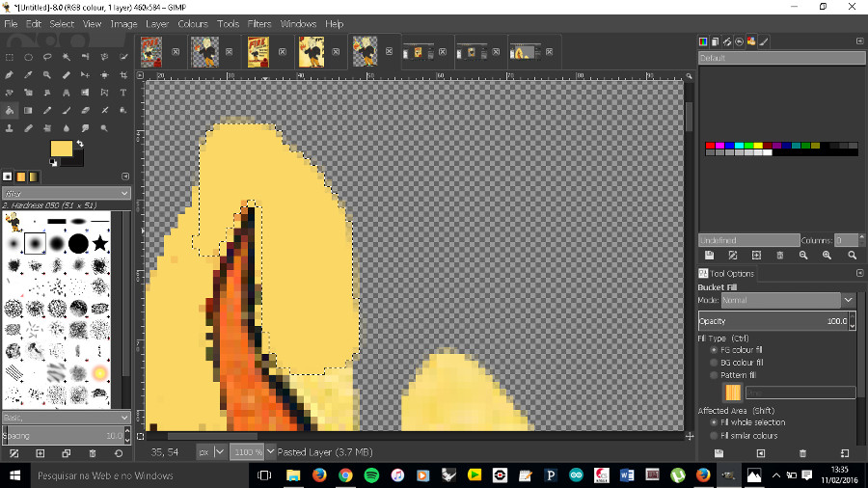The height and width of the screenshot is (488, 868).
Task: Click the foreground yellow colour swatch
Action: pos(61,149)
